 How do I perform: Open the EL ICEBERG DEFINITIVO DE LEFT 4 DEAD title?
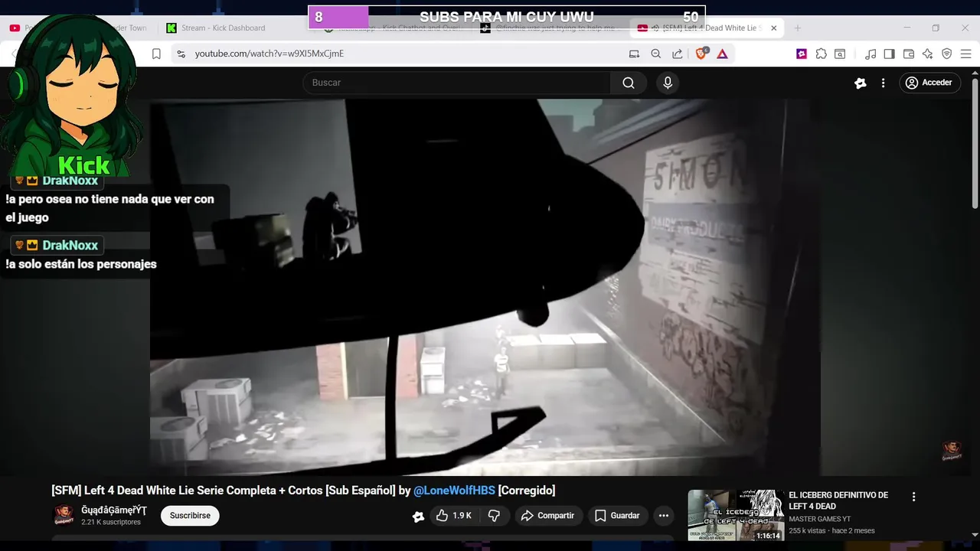coord(838,500)
